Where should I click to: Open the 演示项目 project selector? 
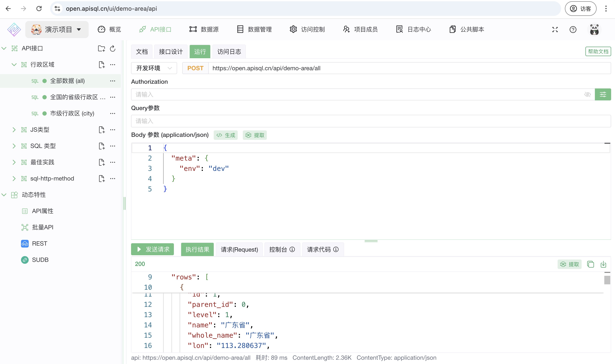tap(57, 29)
